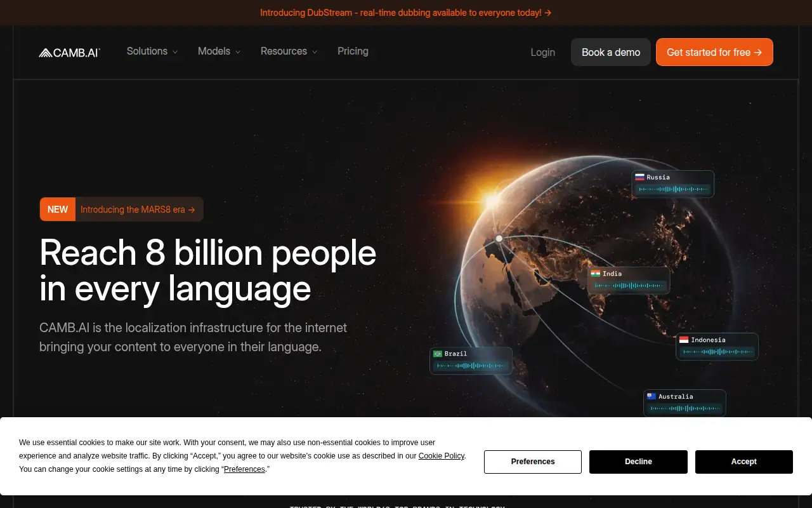812x508 pixels.
Task: Click the Australia flag icon
Action: tap(652, 396)
